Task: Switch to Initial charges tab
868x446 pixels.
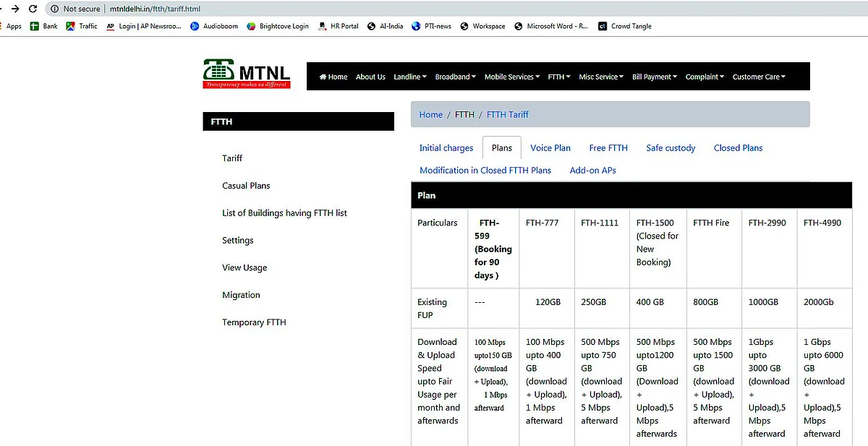Action: (x=446, y=148)
